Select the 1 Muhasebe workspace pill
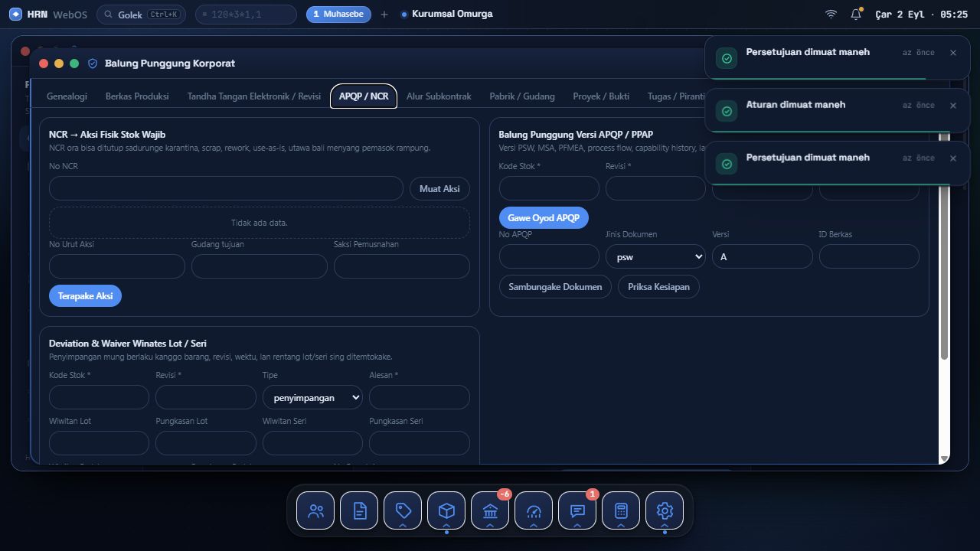This screenshot has height=551, width=980. [x=338, y=15]
